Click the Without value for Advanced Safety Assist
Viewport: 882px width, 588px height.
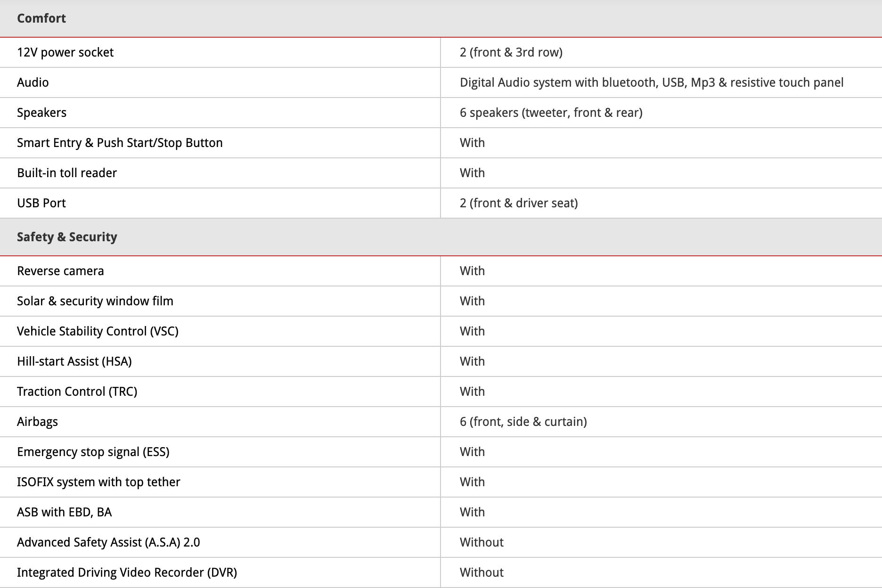[482, 542]
